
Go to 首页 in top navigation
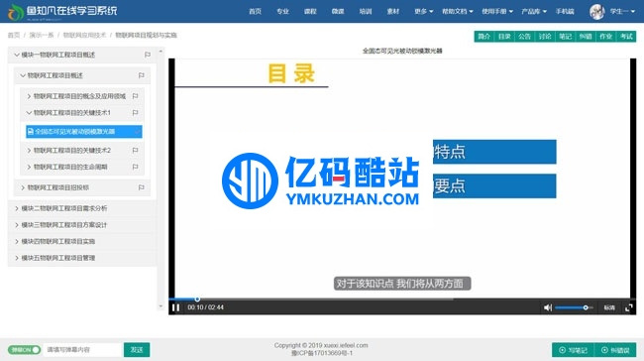(x=255, y=12)
